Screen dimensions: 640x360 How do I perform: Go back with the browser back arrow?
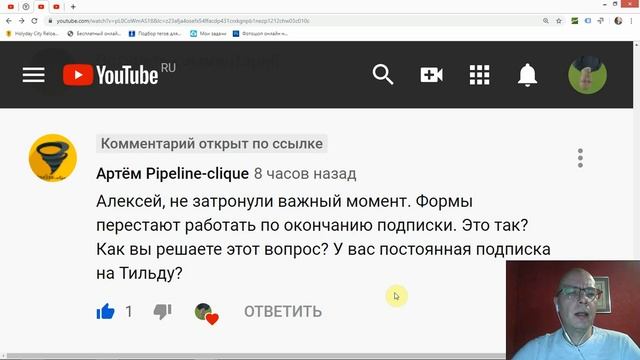[9, 21]
